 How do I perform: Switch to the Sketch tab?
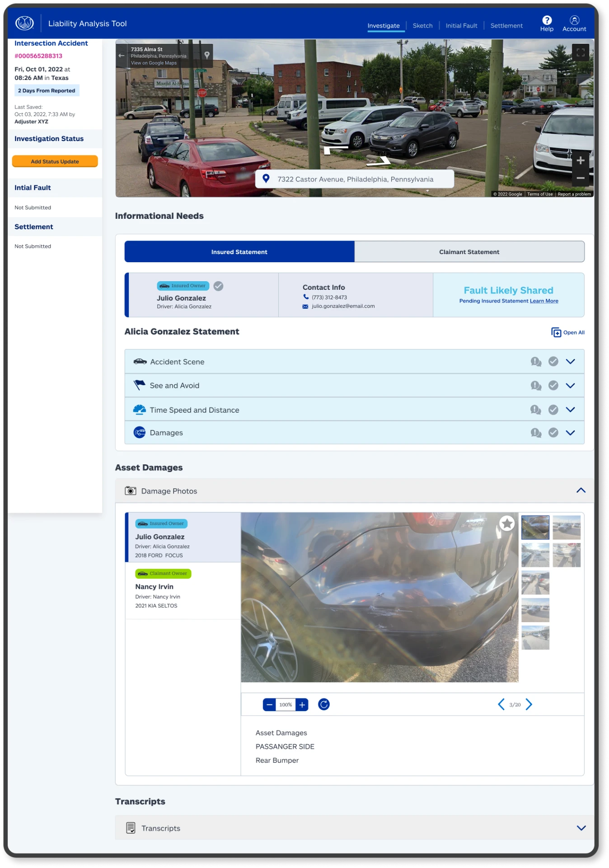coord(422,26)
